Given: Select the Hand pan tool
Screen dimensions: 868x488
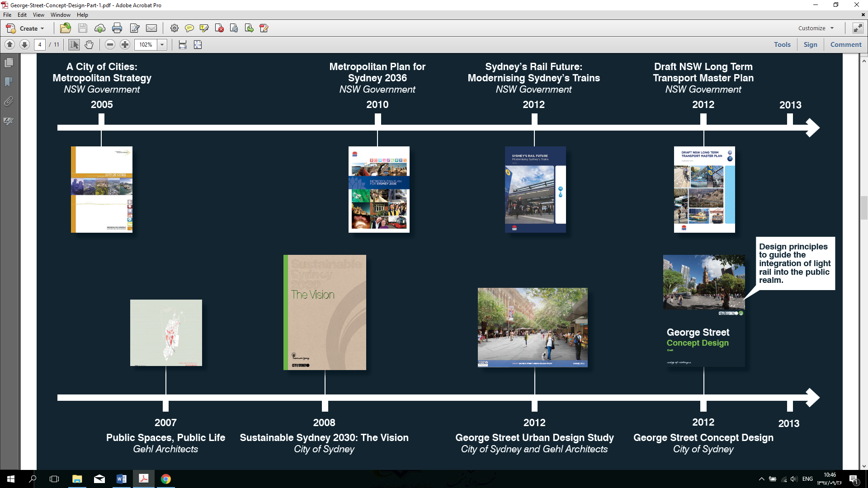Looking at the screenshot, I should coord(89,44).
